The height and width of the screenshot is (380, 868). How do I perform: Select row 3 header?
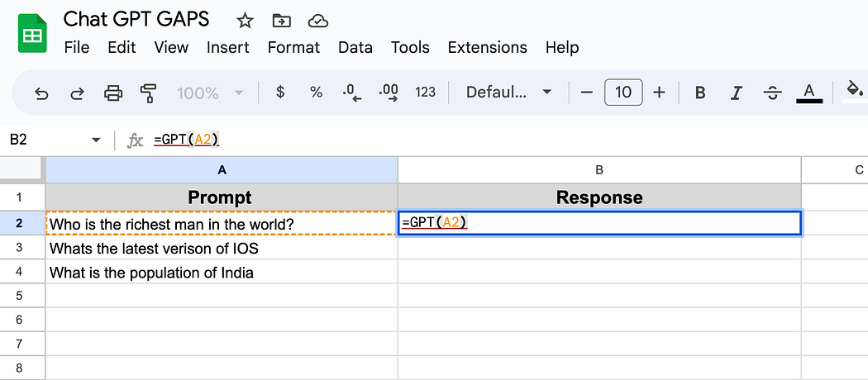click(22, 248)
